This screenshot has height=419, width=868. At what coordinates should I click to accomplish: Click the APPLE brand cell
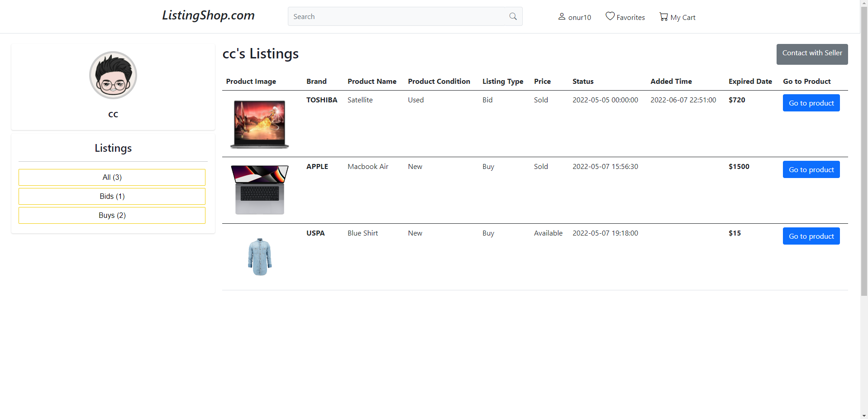click(x=317, y=166)
